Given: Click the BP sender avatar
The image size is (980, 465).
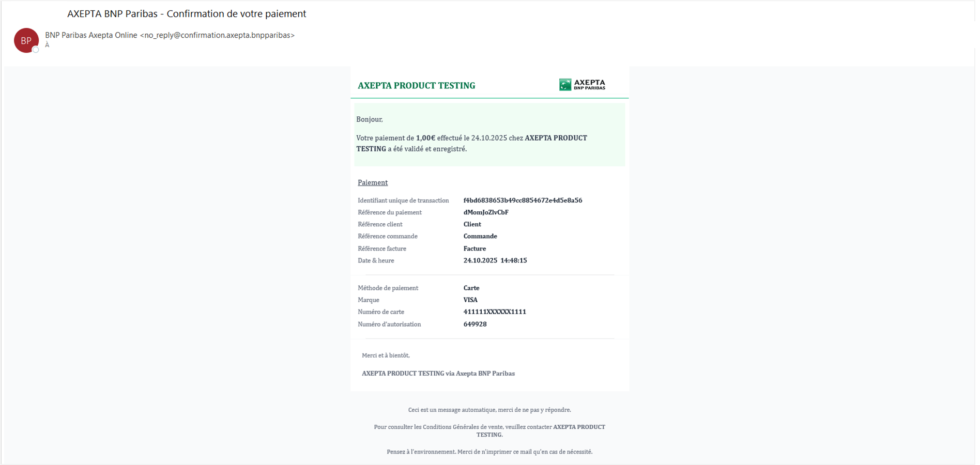Looking at the screenshot, I should 26,40.
